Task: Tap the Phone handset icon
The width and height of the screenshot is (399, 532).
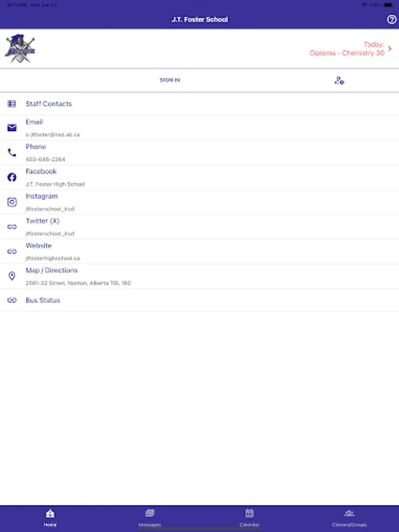Action: (x=12, y=152)
